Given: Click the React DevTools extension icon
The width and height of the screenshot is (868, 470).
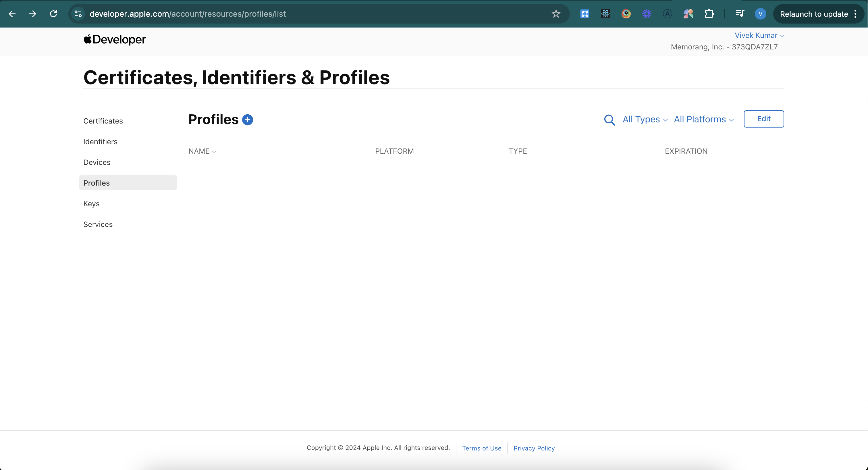Looking at the screenshot, I should 605,14.
